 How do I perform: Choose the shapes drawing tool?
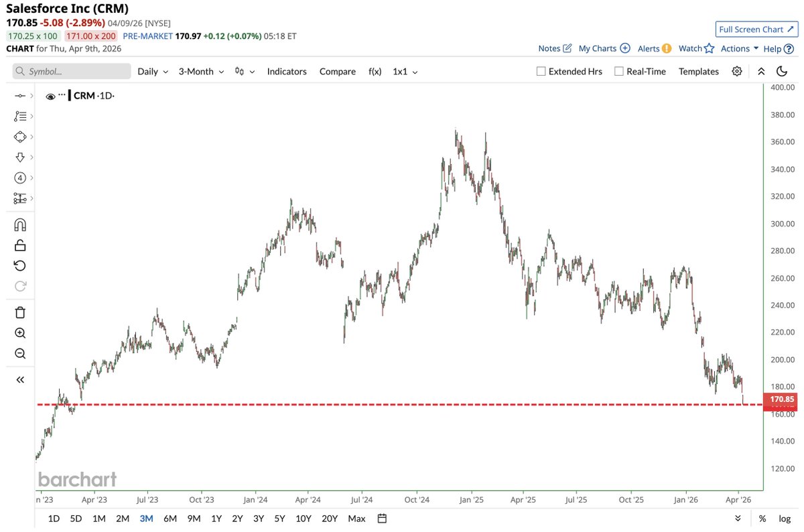click(x=19, y=137)
